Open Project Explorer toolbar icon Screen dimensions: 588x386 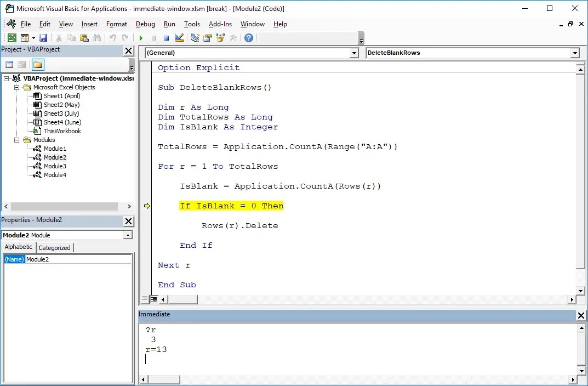tap(195, 37)
